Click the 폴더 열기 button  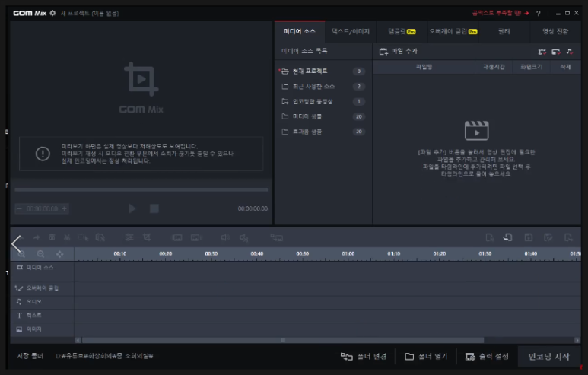(x=427, y=357)
